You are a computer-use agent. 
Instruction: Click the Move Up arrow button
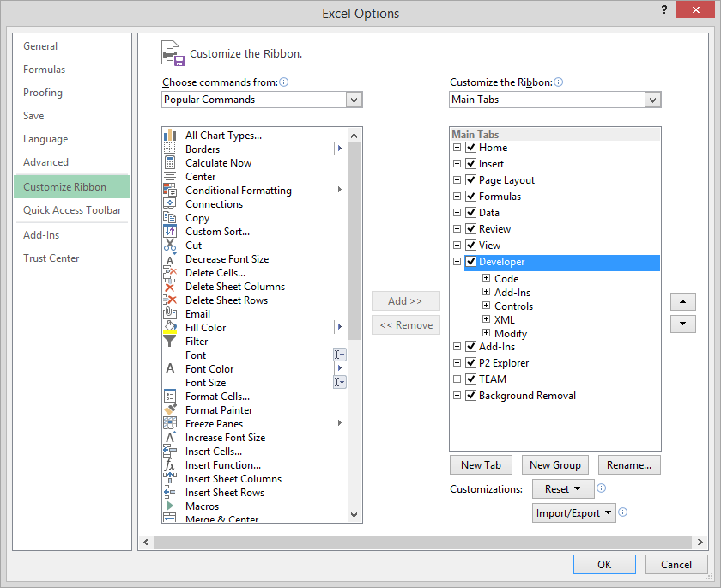pos(682,301)
